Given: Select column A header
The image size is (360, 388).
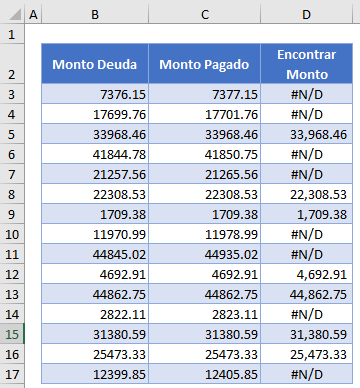Looking at the screenshot, I should tap(33, 15).
